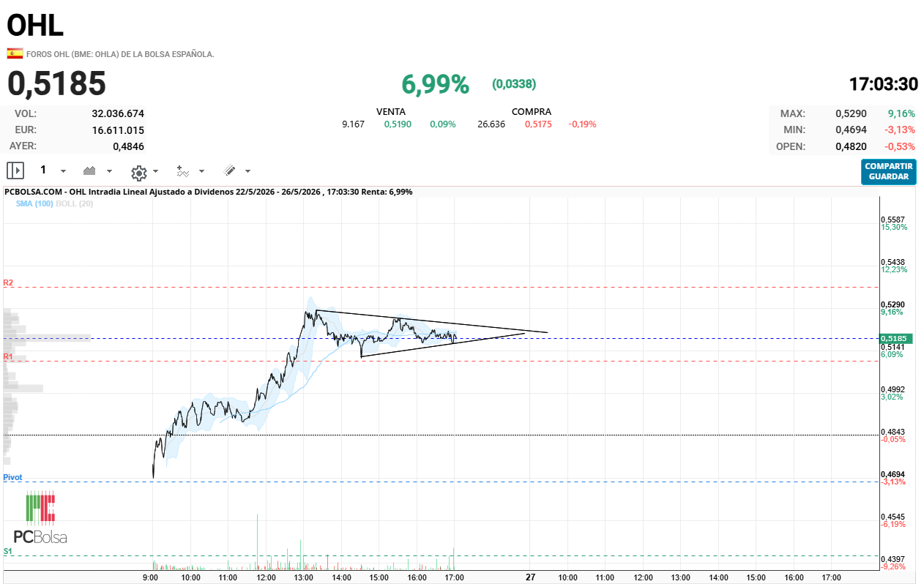Click the EUR value 16.611.015
This screenshot has height=584, width=924.
(118, 130)
